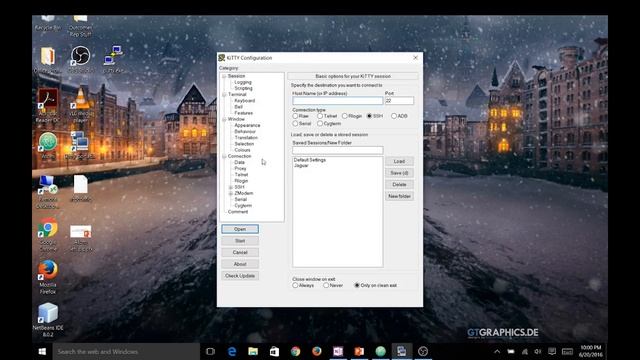
Task: Click the active KiTTY taskbar icon
Action: 402,351
